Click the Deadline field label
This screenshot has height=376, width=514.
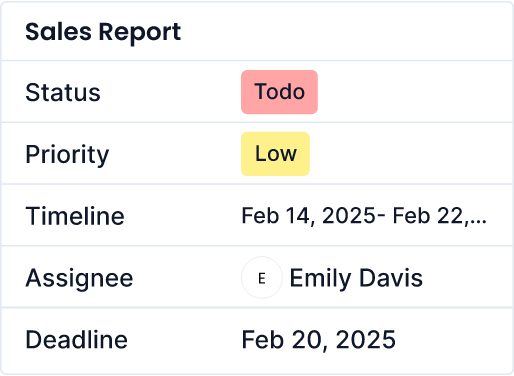(77, 340)
